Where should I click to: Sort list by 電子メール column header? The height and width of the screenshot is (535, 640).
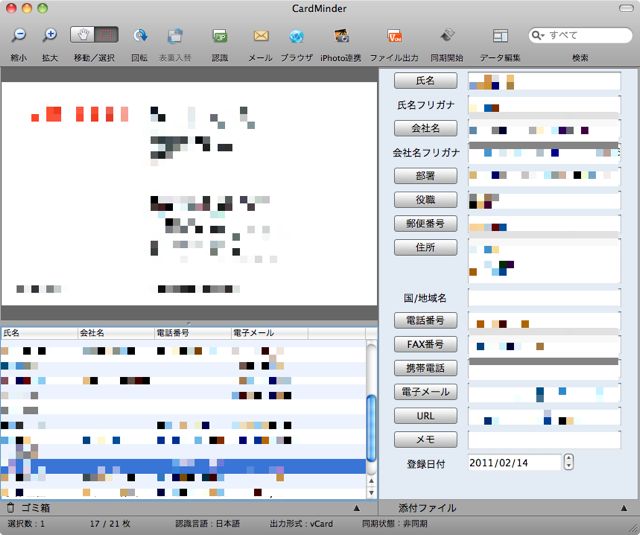[269, 333]
